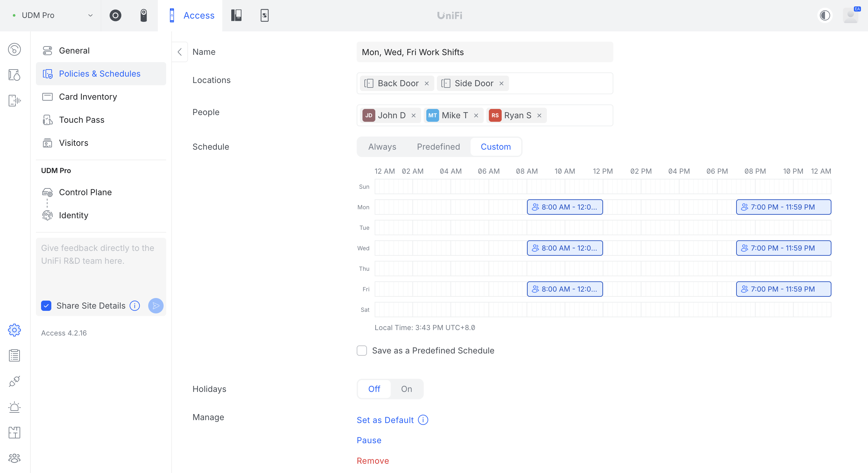The image size is (868, 473).
Task: Click the Pause policy link
Action: [369, 440]
